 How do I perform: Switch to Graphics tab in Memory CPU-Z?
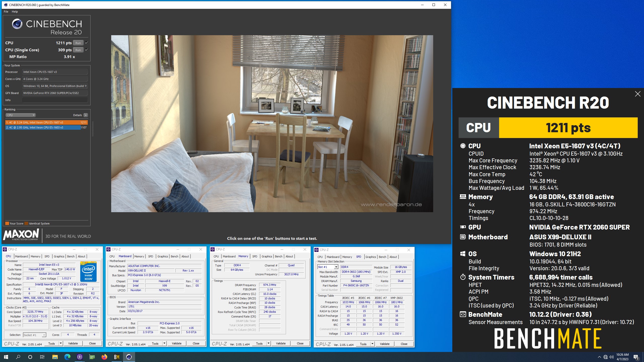click(x=267, y=256)
